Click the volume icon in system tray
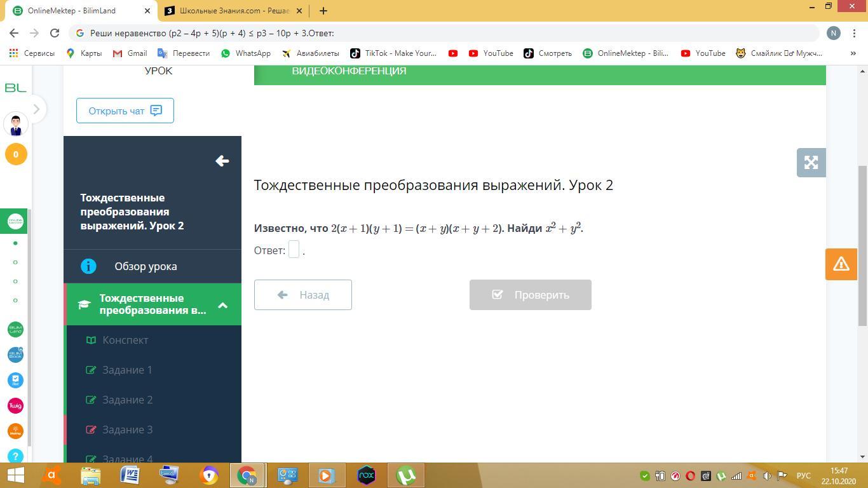 click(767, 476)
